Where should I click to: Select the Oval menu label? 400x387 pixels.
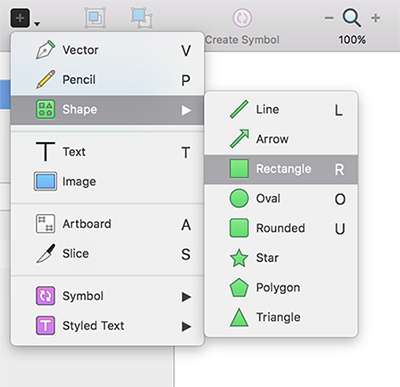coord(268,198)
